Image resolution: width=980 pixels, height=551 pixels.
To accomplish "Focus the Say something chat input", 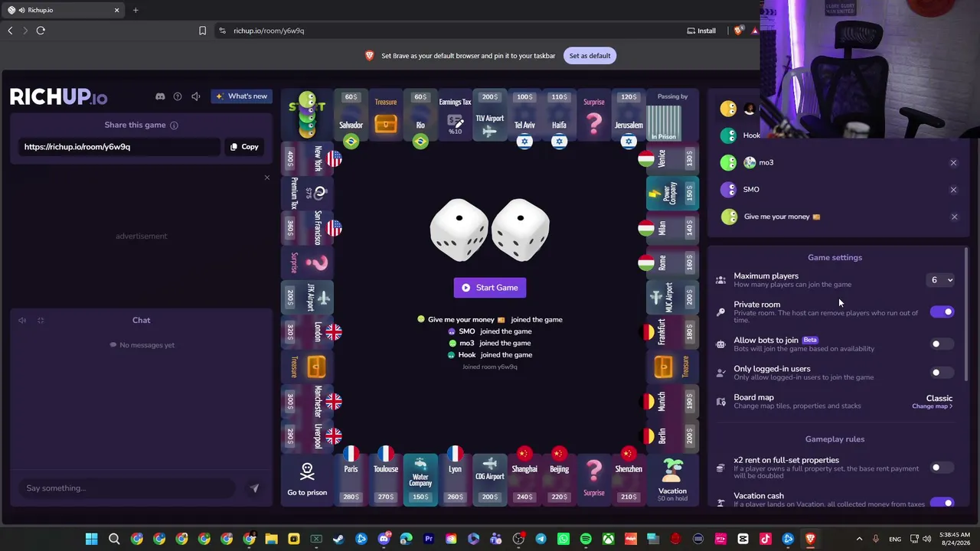I will point(126,488).
